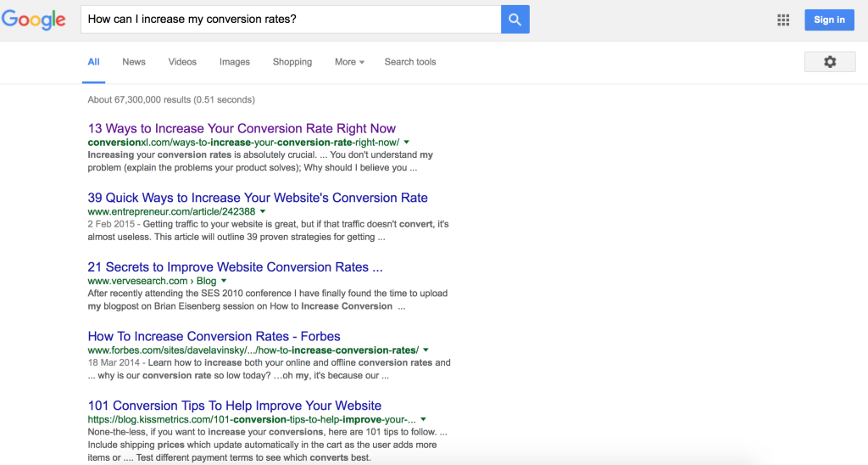Expand the arrow next to forbes.com URL
The width and height of the screenshot is (868, 465).
click(x=426, y=350)
